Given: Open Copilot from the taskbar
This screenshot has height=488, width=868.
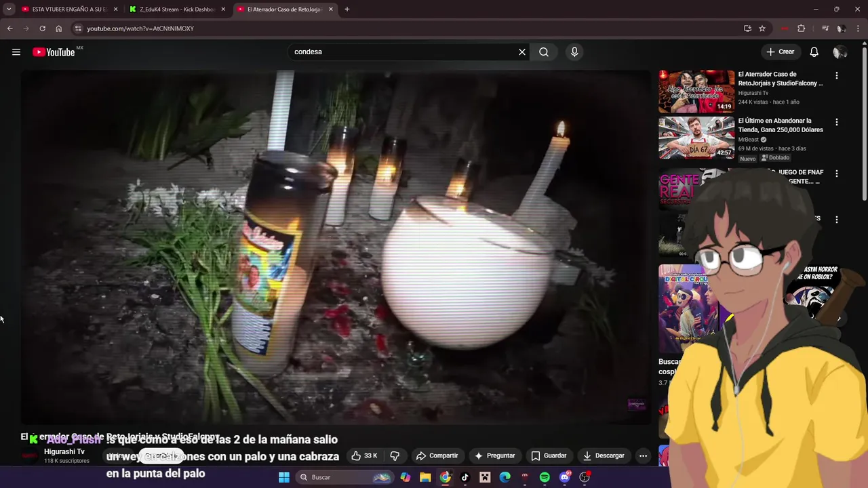Looking at the screenshot, I should [406, 477].
